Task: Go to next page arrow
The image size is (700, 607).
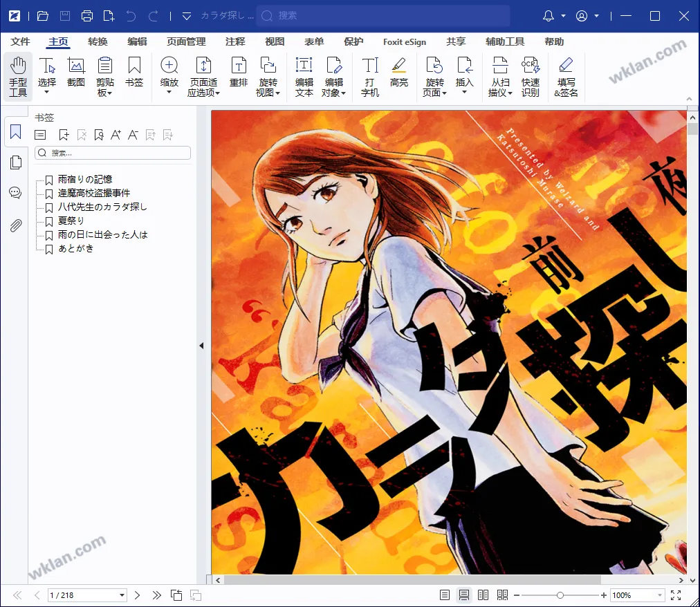Action: 137,595
